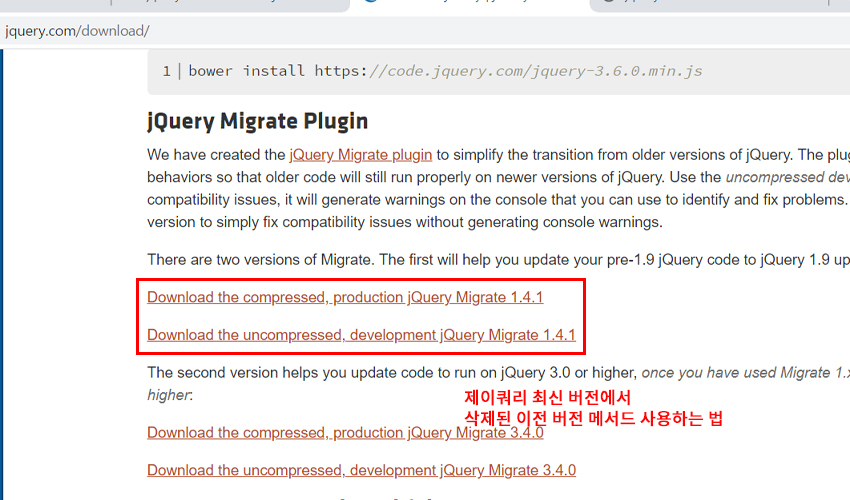850x500 pixels.
Task: Click the jquery.com/download/ address bar
Action: tap(425, 31)
